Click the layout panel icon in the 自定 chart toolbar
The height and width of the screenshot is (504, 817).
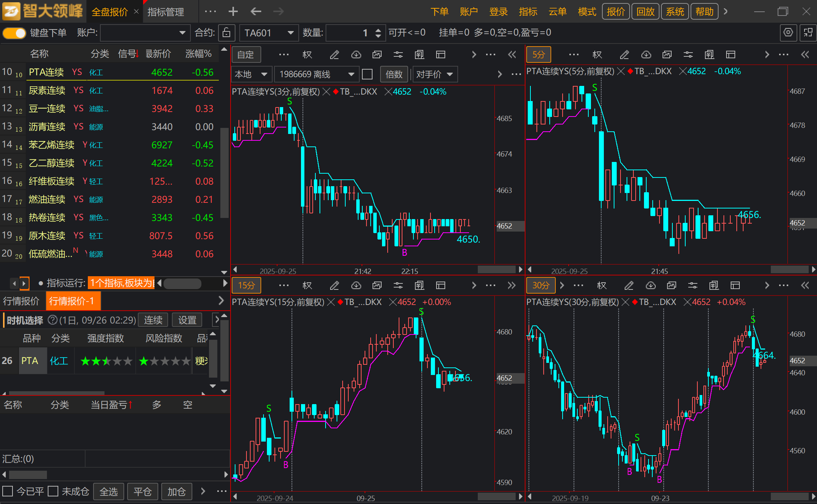click(440, 55)
